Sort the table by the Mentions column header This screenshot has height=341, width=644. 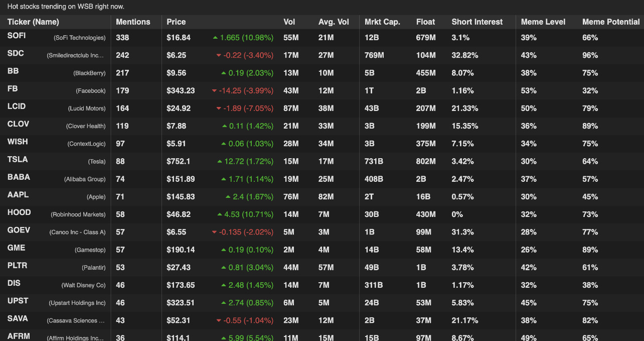click(x=133, y=22)
